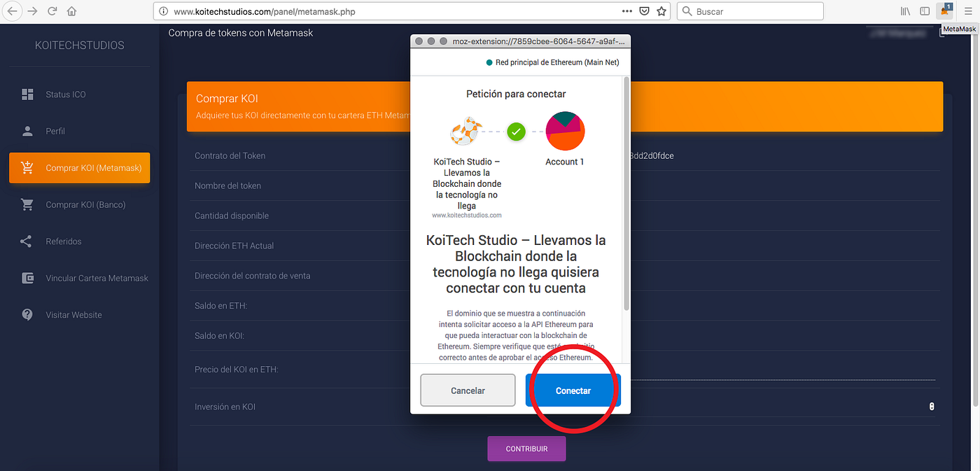Open the Firefox hamburger menu

pyautogui.click(x=968, y=11)
